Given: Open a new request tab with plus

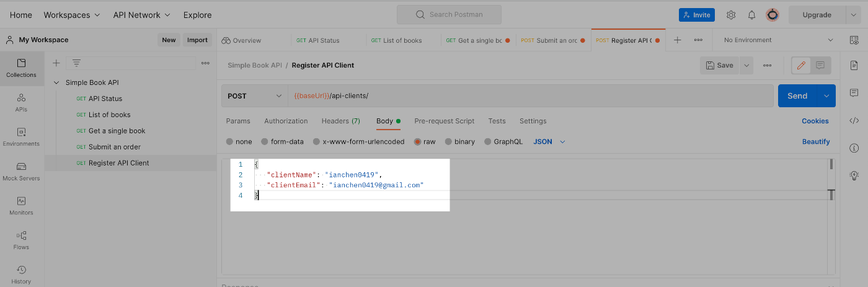Looking at the screenshot, I should [678, 40].
